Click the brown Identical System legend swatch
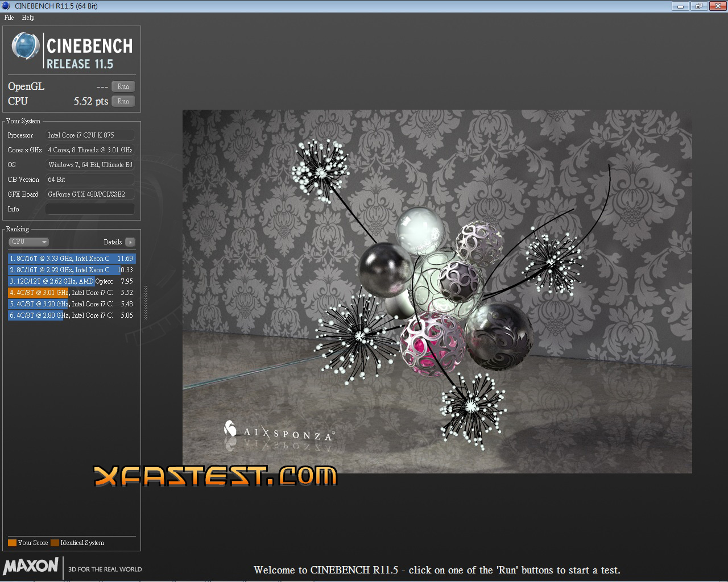Screen dimensions: 728x582 pos(55,543)
